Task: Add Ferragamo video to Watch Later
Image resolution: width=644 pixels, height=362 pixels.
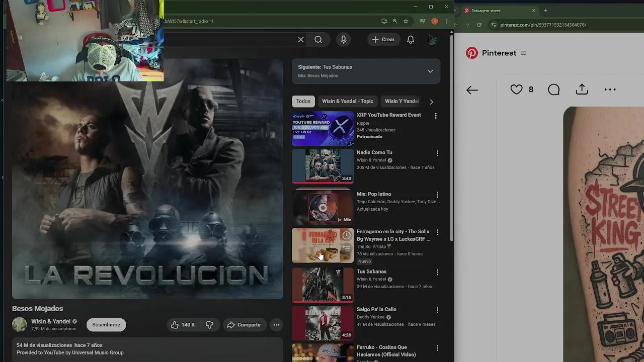Action: click(x=346, y=235)
